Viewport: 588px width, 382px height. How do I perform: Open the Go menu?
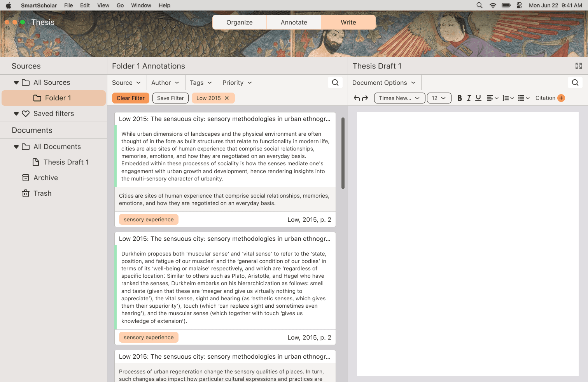coord(120,5)
